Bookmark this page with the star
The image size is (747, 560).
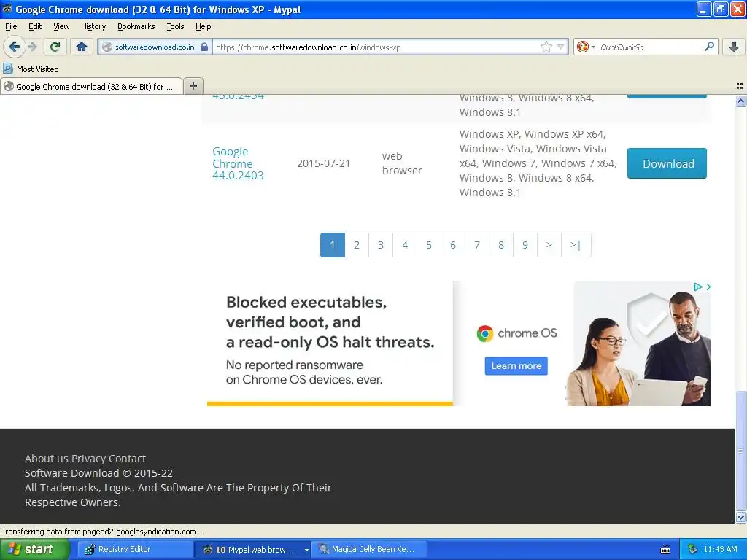point(546,47)
